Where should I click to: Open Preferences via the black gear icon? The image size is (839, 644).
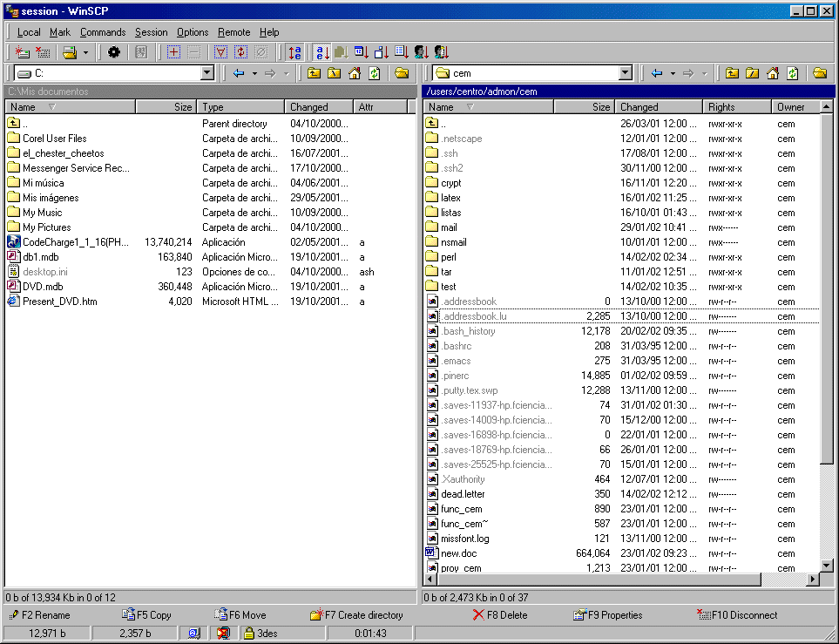click(114, 52)
